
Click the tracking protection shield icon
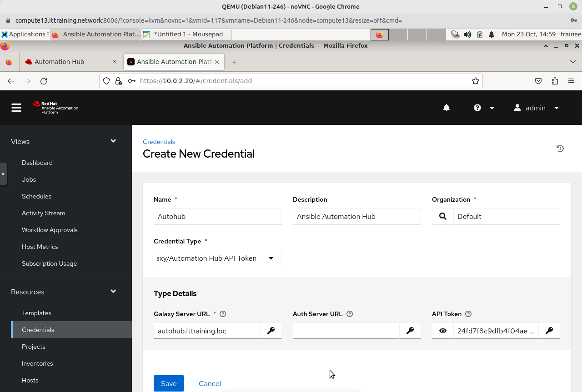(106, 81)
